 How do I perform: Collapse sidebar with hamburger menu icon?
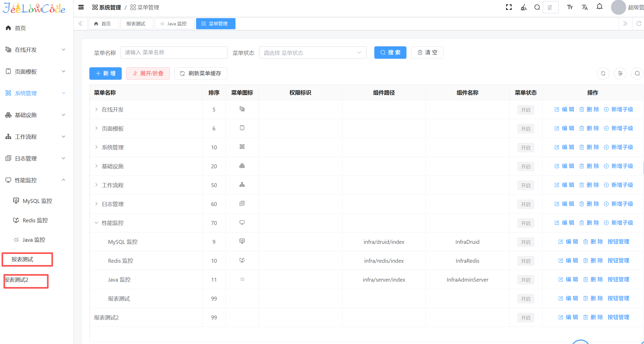click(x=81, y=7)
